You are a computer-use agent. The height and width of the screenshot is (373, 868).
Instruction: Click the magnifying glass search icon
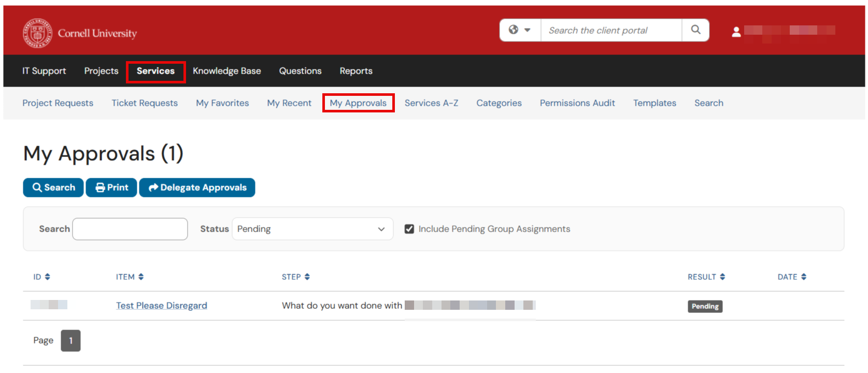pyautogui.click(x=695, y=30)
